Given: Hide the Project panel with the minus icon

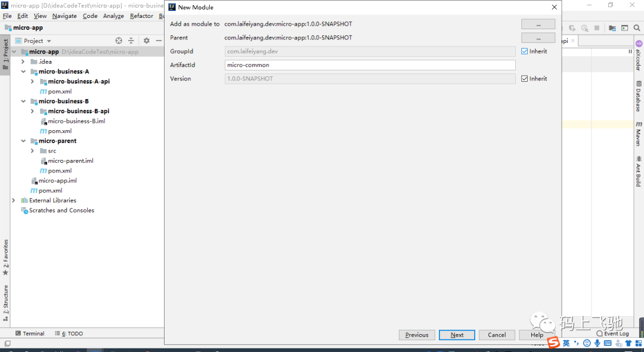Looking at the screenshot, I should coord(159,41).
